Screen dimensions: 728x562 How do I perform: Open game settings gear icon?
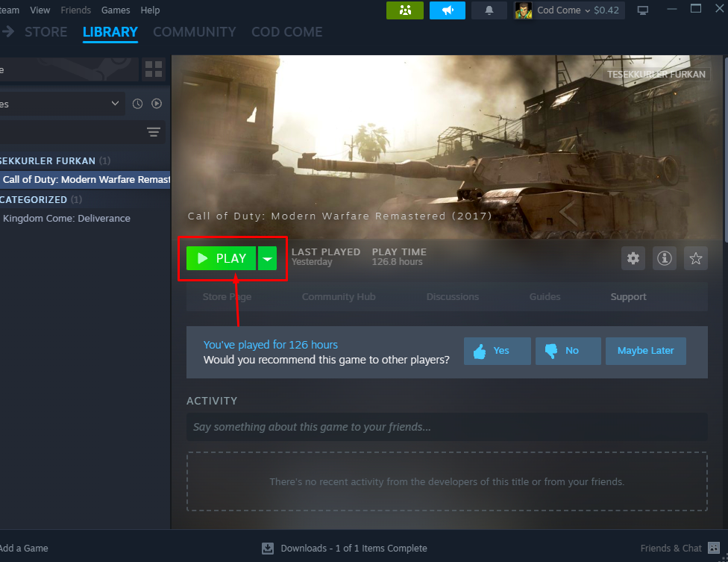(633, 258)
